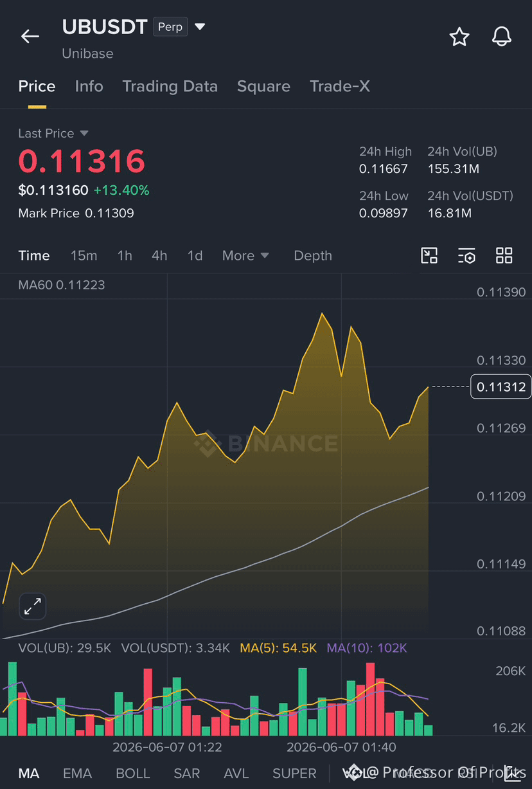Open the grid layout options icon
The image size is (532, 789).
point(504,255)
